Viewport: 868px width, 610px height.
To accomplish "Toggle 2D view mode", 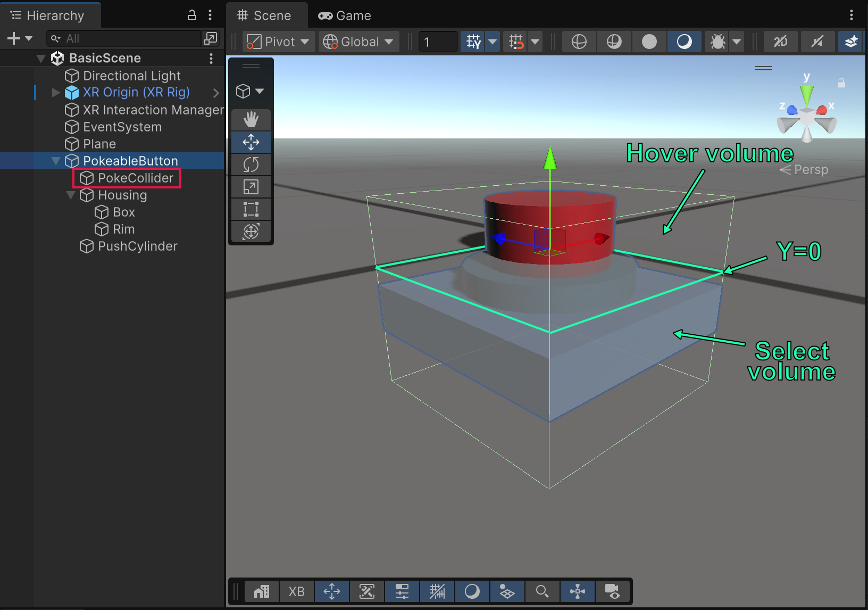I will click(x=781, y=42).
